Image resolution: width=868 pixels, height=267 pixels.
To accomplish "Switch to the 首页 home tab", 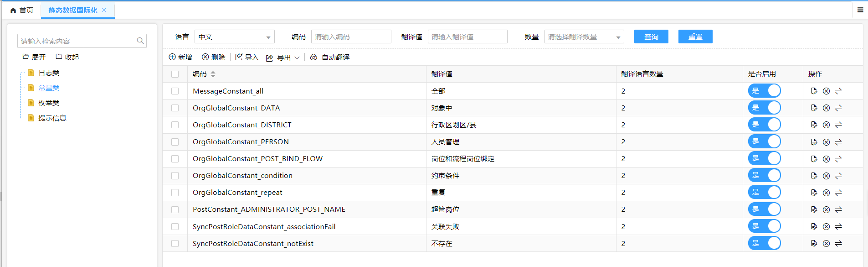I will pyautogui.click(x=22, y=10).
